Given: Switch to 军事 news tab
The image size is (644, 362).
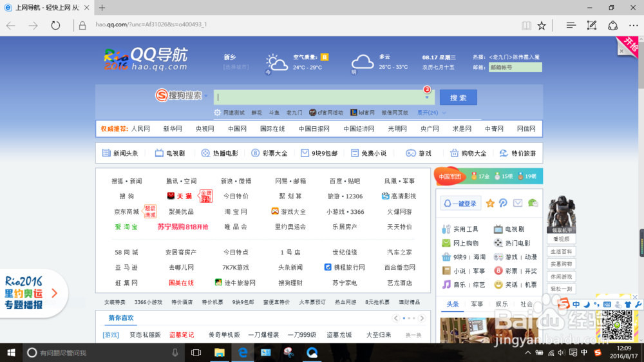Looking at the screenshot, I should 477,304.
